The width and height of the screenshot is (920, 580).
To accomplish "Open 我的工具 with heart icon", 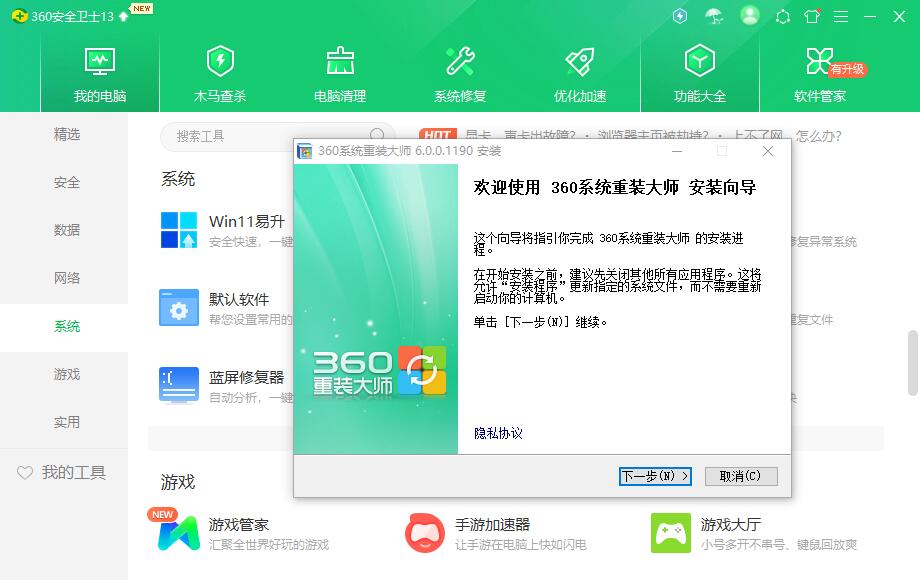I will coord(62,473).
